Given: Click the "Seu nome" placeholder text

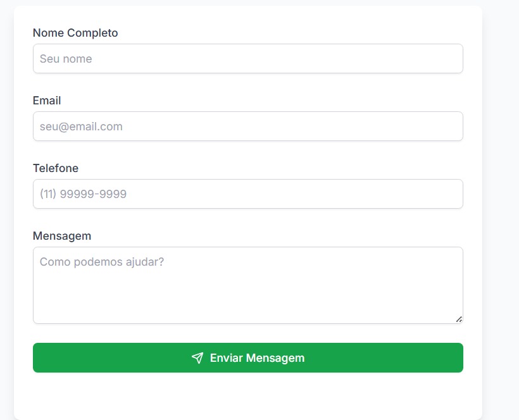Looking at the screenshot, I should point(66,59).
